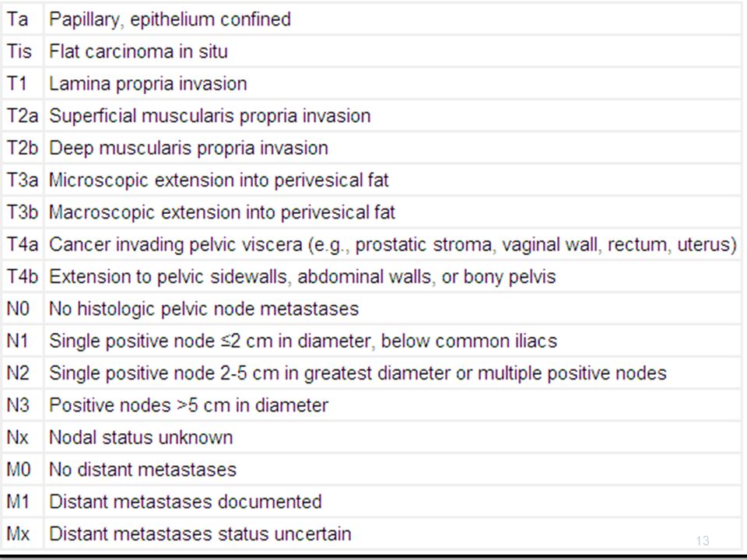
Task: Select "Distant metastases status uncertain" text
Action: [200, 534]
